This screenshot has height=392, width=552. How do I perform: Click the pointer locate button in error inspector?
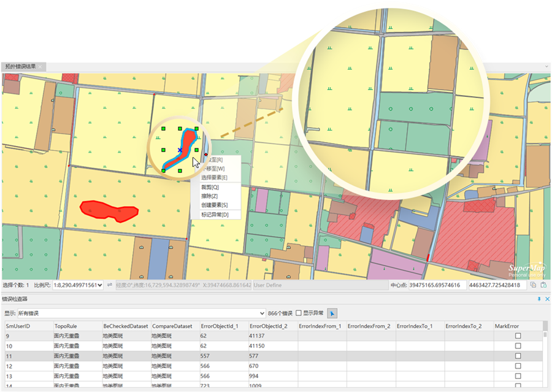[x=332, y=313]
